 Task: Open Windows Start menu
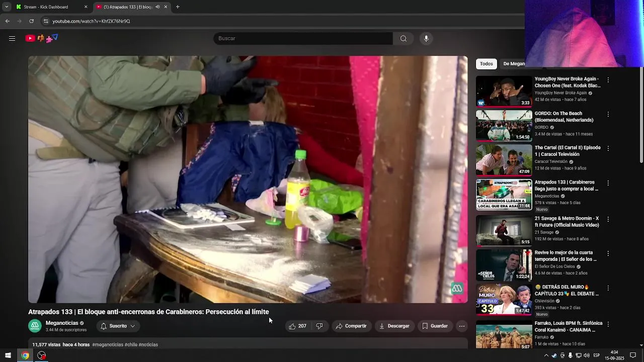pyautogui.click(x=8, y=355)
